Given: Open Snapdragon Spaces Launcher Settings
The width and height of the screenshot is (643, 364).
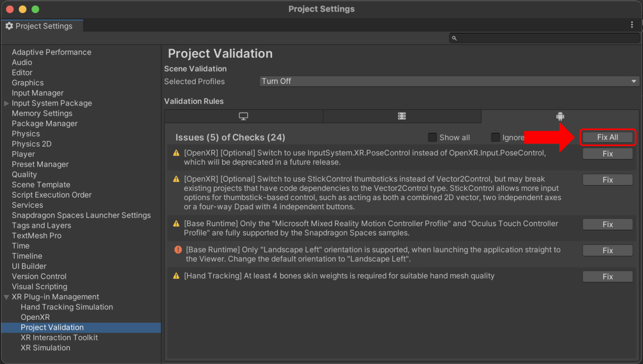Looking at the screenshot, I should tap(81, 215).
